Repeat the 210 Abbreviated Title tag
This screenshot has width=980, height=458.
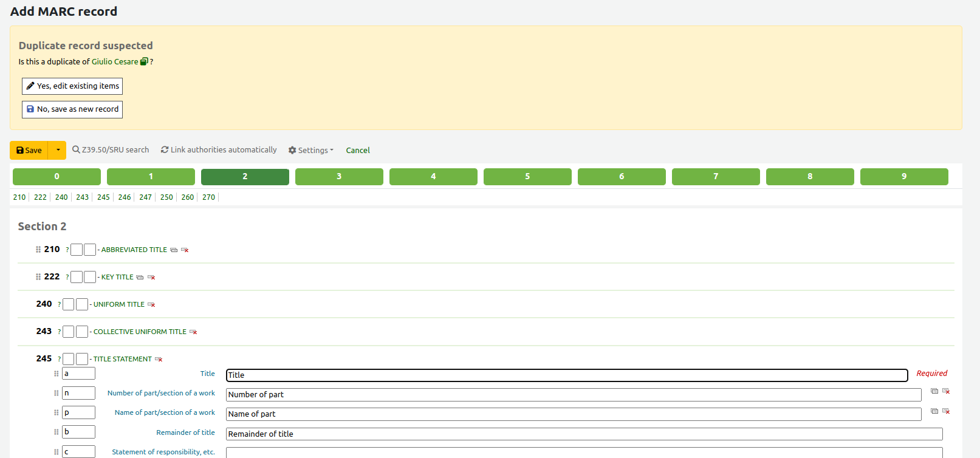pyautogui.click(x=174, y=250)
